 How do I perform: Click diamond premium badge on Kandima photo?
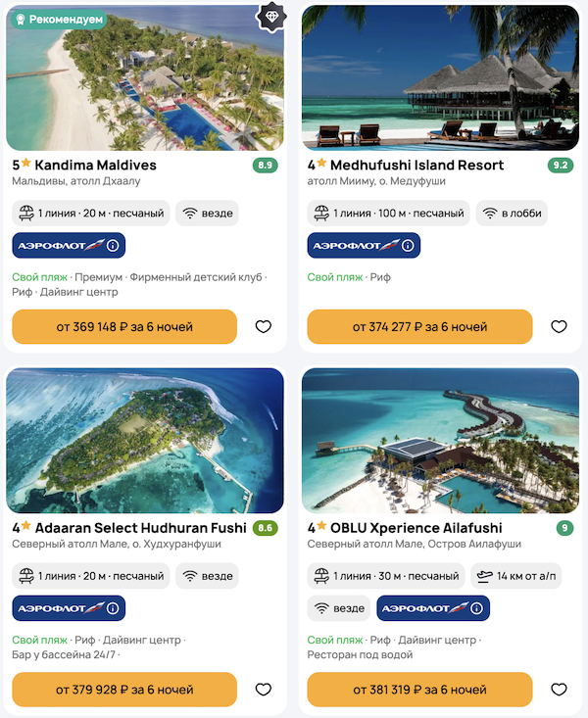[271, 17]
